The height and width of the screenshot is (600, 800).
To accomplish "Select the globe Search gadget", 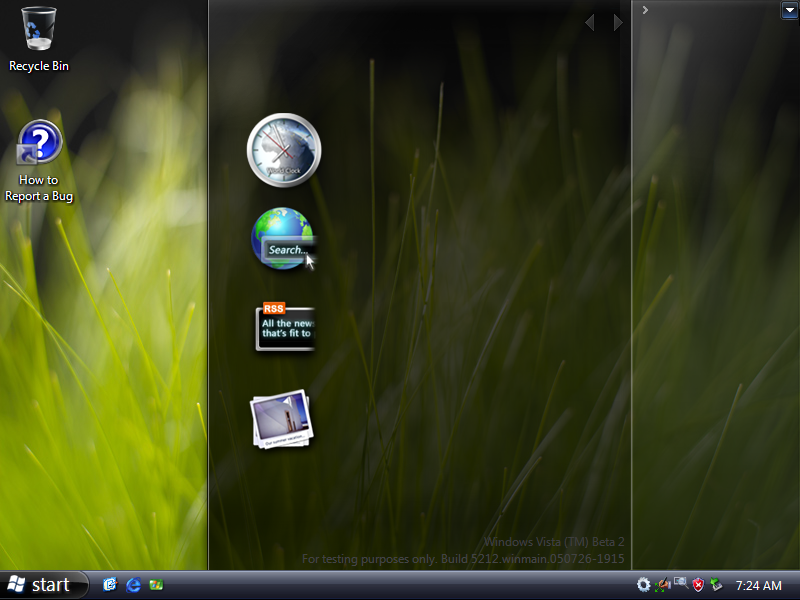I will pyautogui.click(x=283, y=238).
